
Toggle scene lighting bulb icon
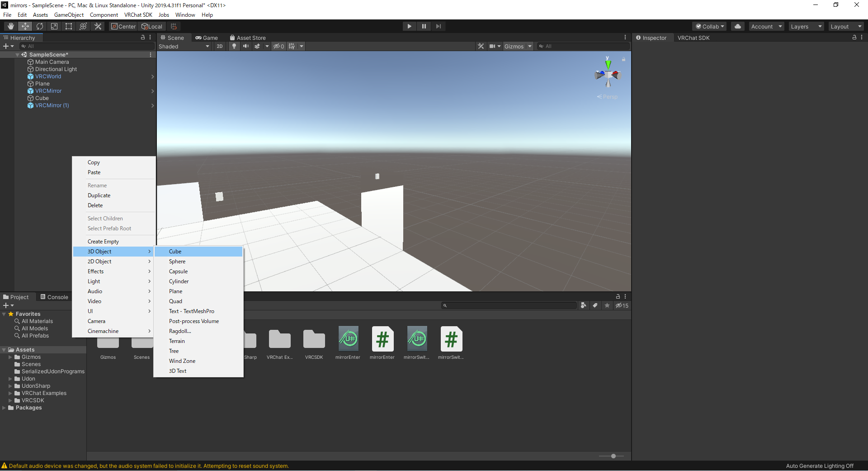tap(234, 46)
